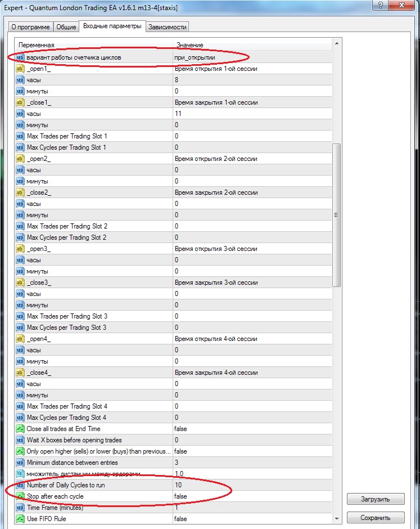The height and width of the screenshot is (529, 420).
Task: Click the 'Переменная' column header
Action: pos(94,45)
